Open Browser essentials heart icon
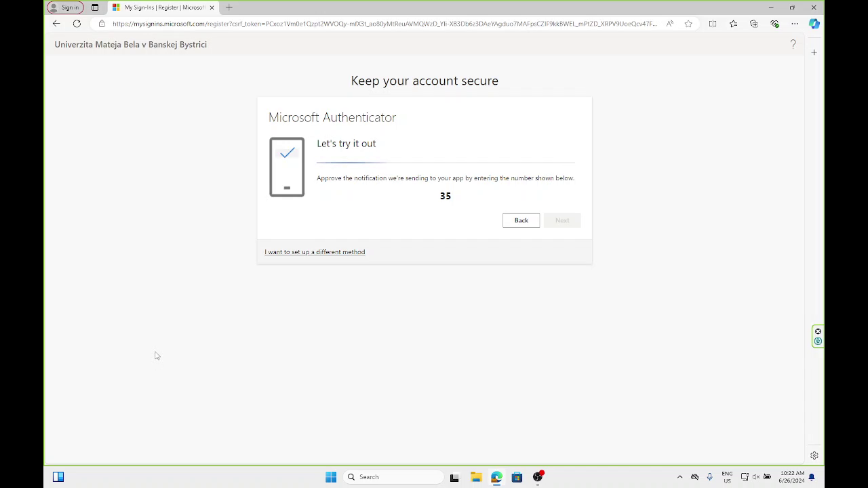This screenshot has width=868, height=488. pos(774,24)
